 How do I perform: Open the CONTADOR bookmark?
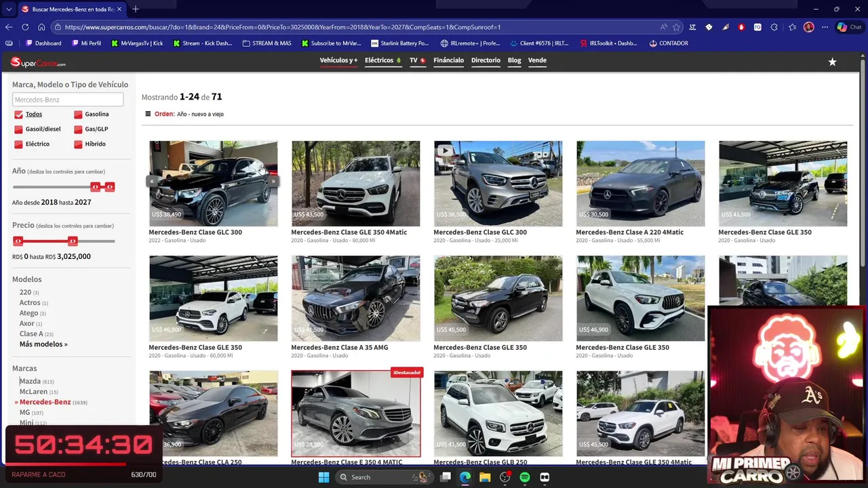point(669,43)
